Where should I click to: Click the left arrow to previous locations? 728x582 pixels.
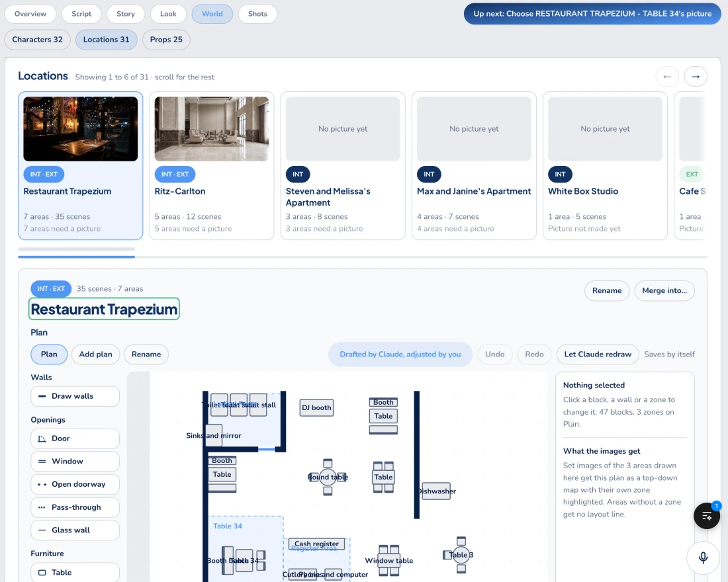(667, 77)
